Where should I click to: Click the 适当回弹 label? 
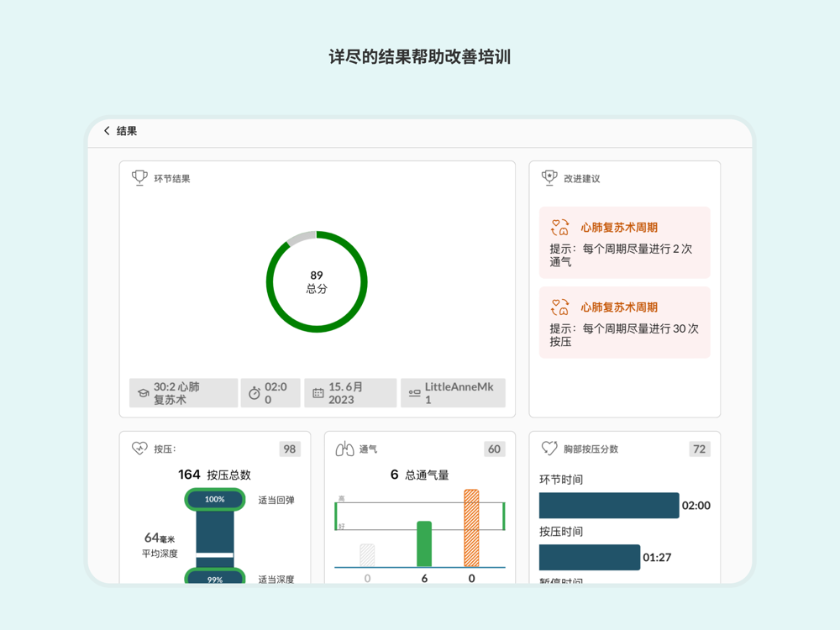tap(276, 500)
